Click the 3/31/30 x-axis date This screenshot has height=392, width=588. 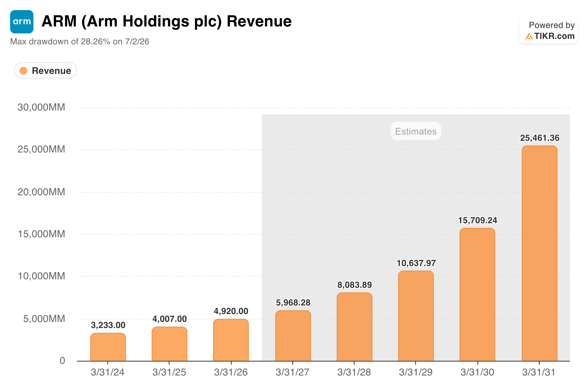(x=477, y=372)
